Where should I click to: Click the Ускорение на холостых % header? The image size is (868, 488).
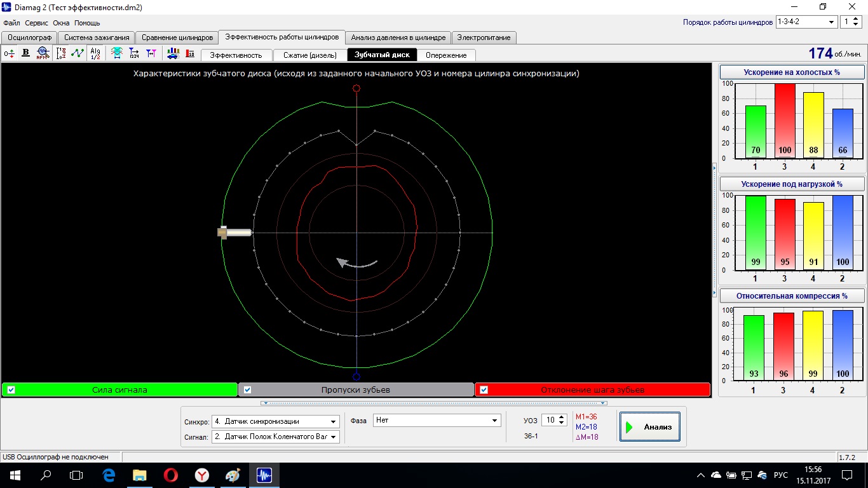(792, 72)
